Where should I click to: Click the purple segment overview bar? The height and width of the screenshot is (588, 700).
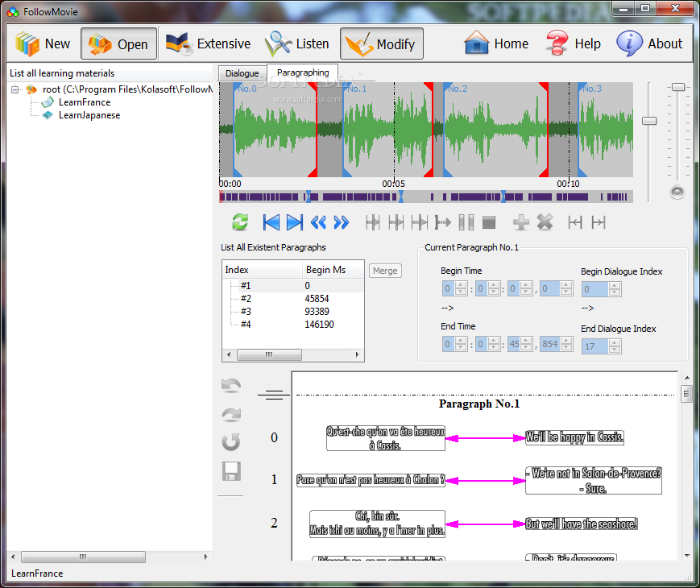tap(426, 197)
